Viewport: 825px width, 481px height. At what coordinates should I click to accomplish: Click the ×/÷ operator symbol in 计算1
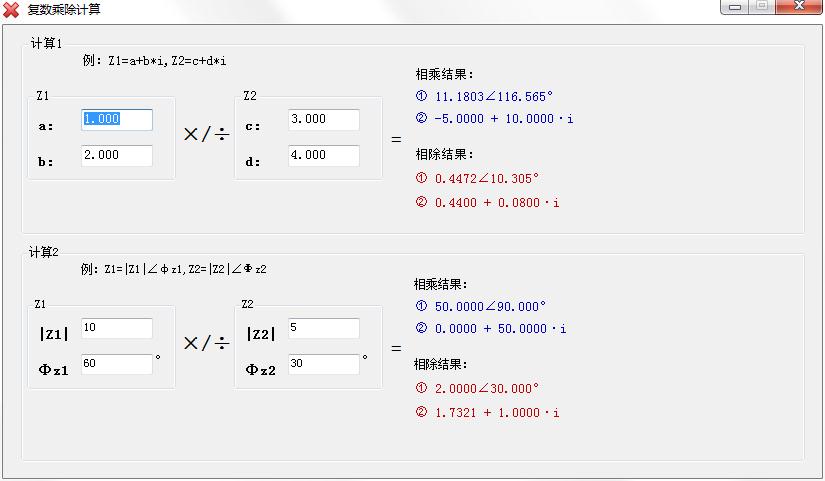pyautogui.click(x=206, y=135)
